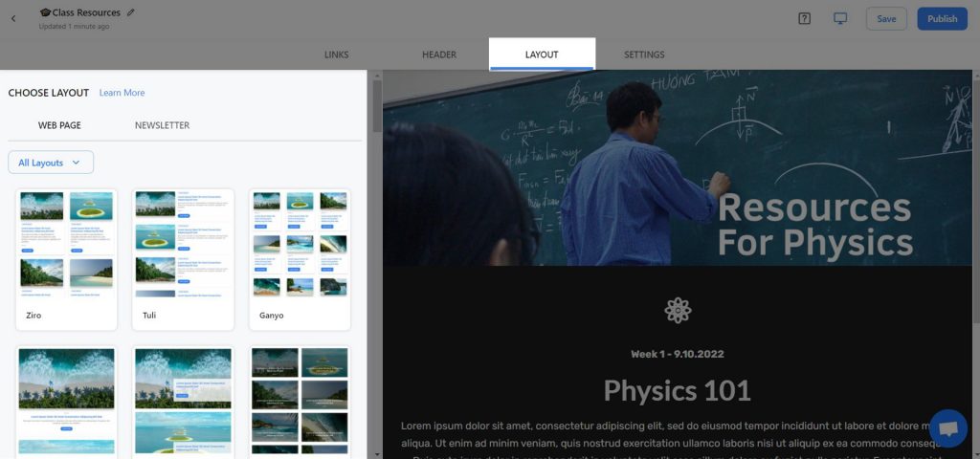This screenshot has height=459, width=980.
Task: Open the chat support bubble
Action: click(x=948, y=428)
